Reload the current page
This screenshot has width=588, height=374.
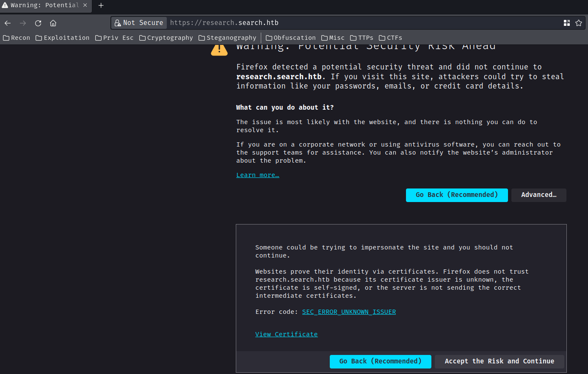point(38,23)
